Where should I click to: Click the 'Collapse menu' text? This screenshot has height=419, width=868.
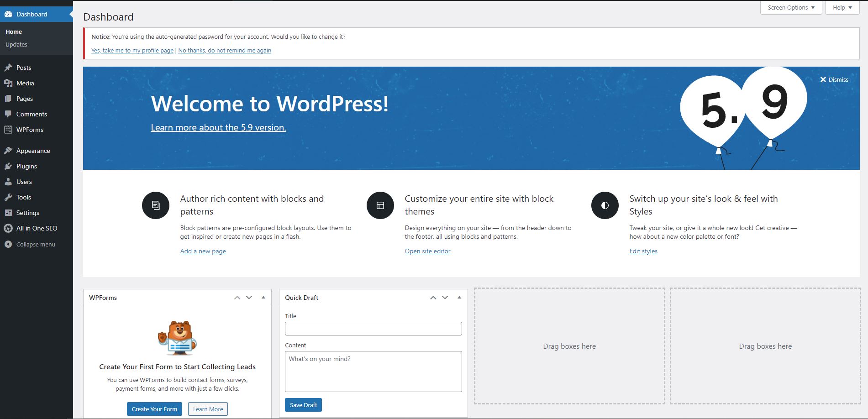tap(36, 244)
